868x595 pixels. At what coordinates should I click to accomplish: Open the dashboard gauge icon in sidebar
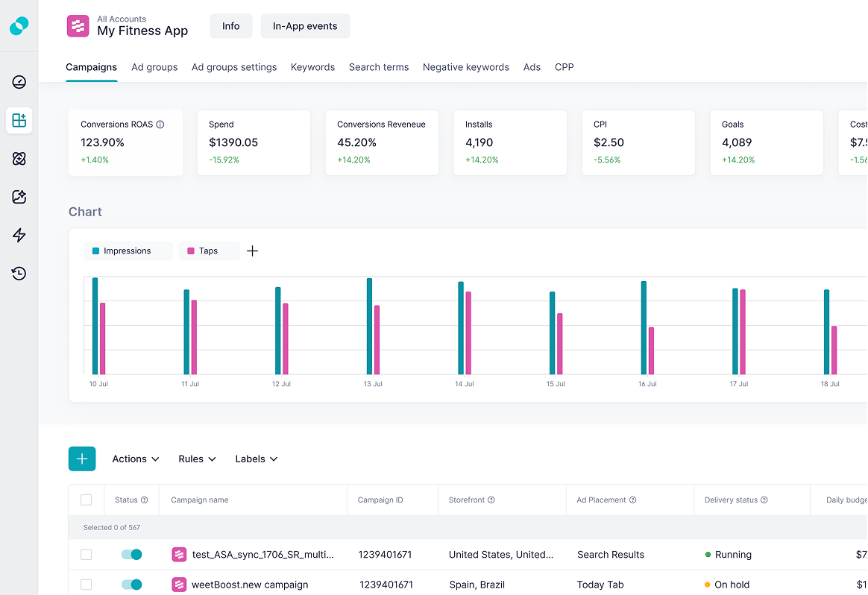click(x=19, y=82)
